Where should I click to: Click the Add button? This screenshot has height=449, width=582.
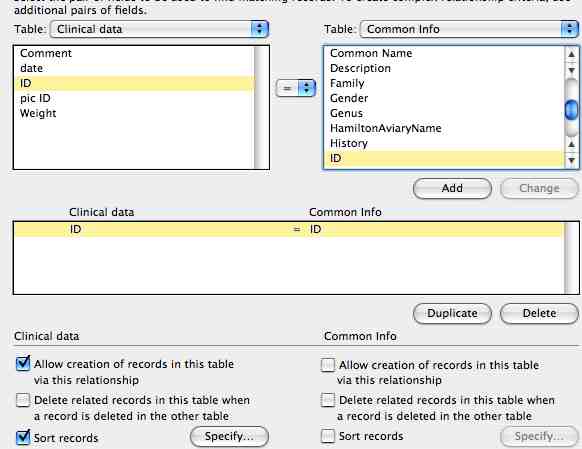(452, 188)
